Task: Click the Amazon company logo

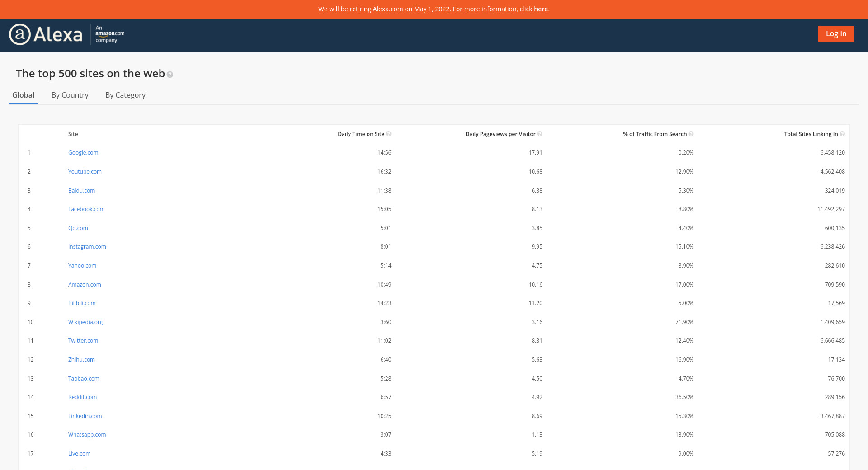Action: point(110,34)
